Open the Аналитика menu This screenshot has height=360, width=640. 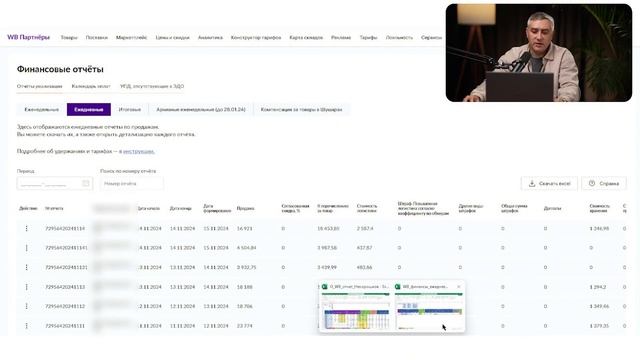coord(210,38)
